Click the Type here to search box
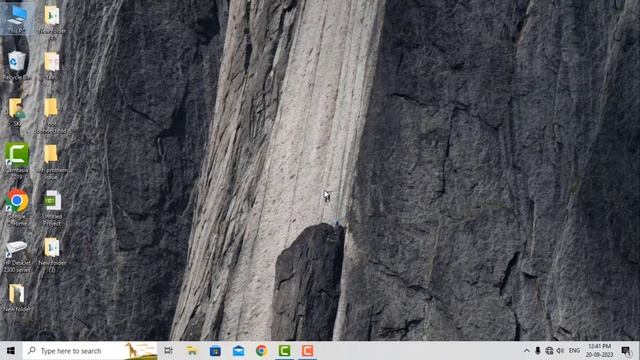The height and width of the screenshot is (360, 640). (90, 351)
